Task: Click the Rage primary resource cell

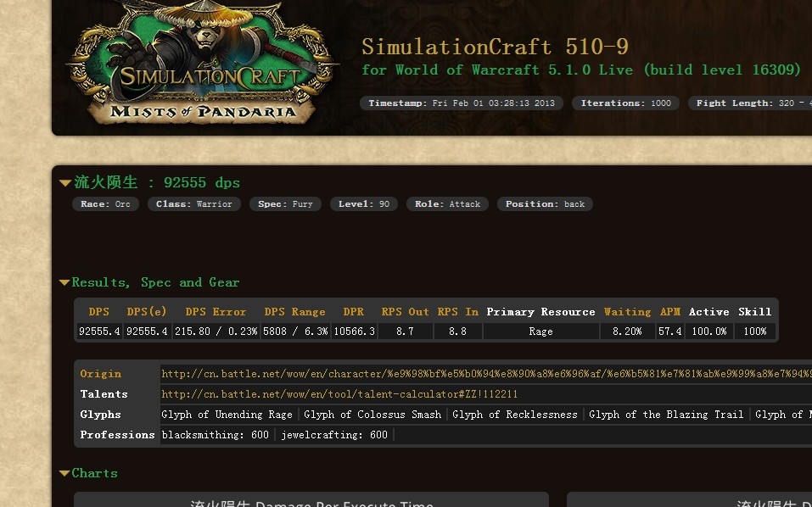Action: (x=540, y=331)
